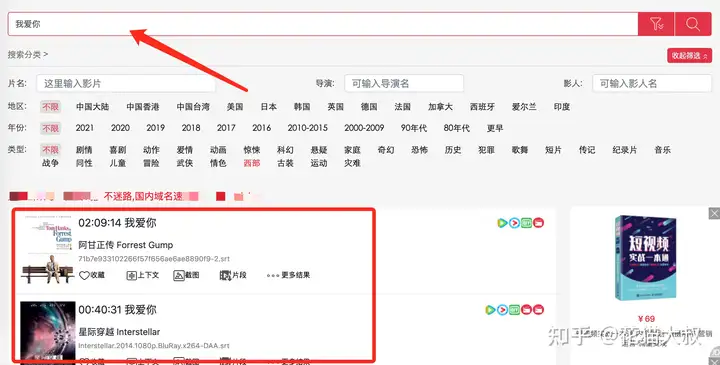
Task: Choose year range 2000-2009
Action: [x=364, y=128]
